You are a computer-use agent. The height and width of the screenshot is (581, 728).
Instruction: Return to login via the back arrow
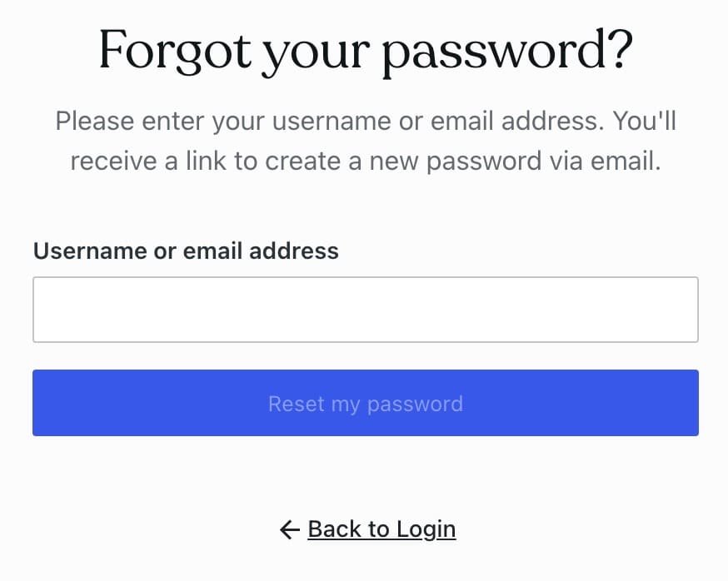tap(289, 529)
